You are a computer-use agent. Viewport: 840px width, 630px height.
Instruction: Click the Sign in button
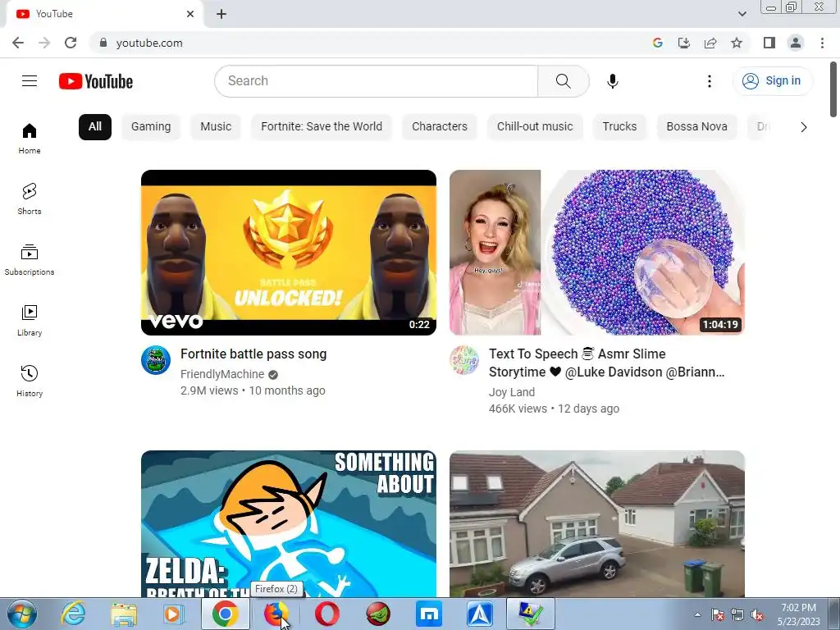772,81
